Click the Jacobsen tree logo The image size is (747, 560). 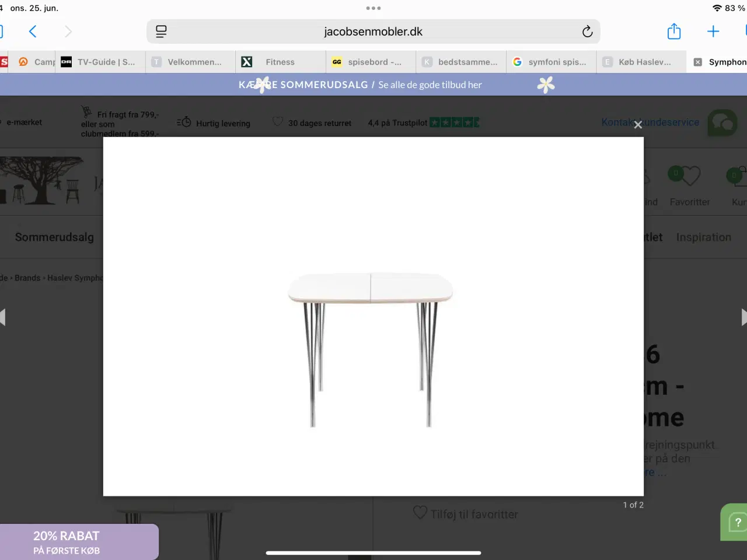point(41,181)
